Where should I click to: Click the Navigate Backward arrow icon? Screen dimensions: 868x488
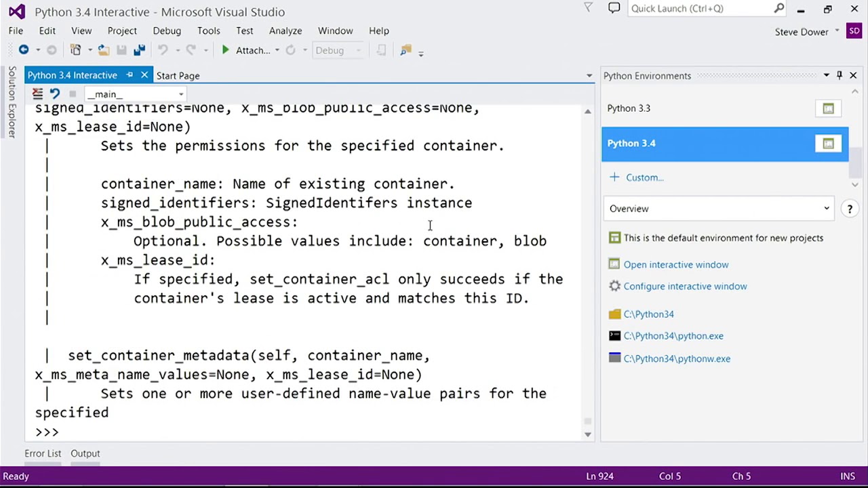click(24, 49)
